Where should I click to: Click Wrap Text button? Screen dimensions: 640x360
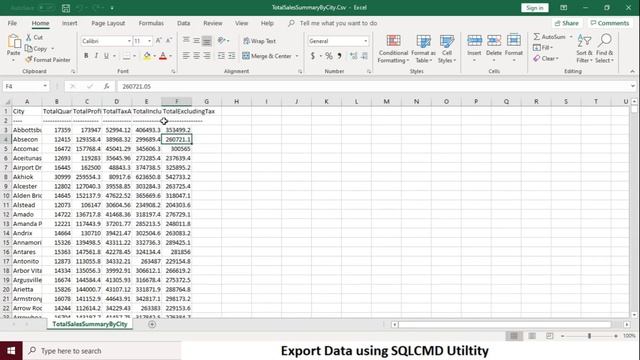[259, 41]
